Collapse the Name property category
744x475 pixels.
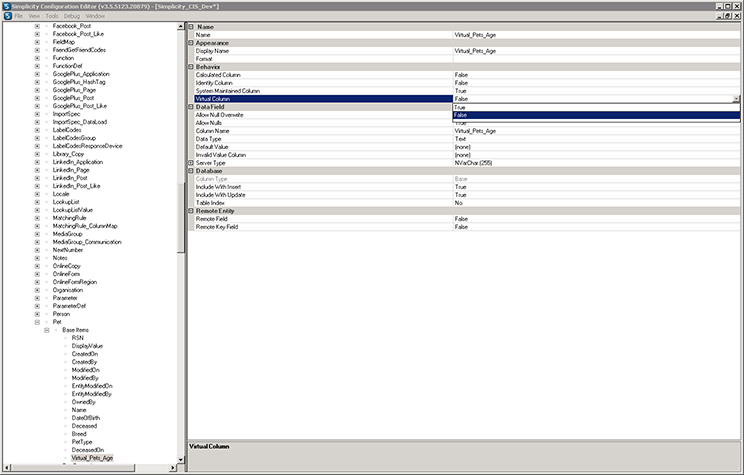(x=191, y=27)
